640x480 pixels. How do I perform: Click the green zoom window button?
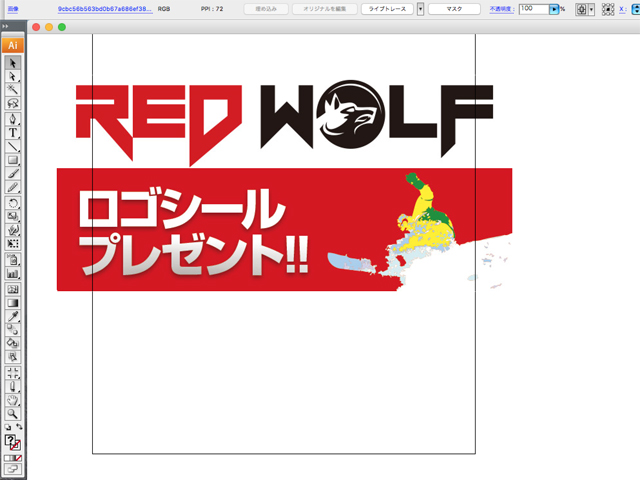(62, 27)
